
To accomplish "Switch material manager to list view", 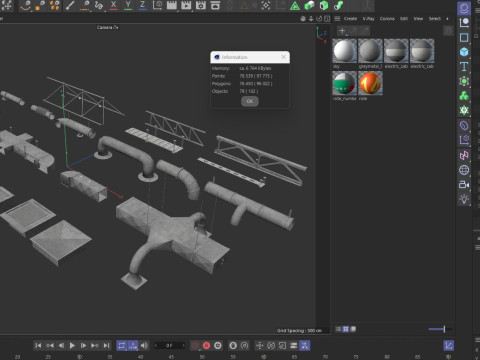I will (338, 329).
